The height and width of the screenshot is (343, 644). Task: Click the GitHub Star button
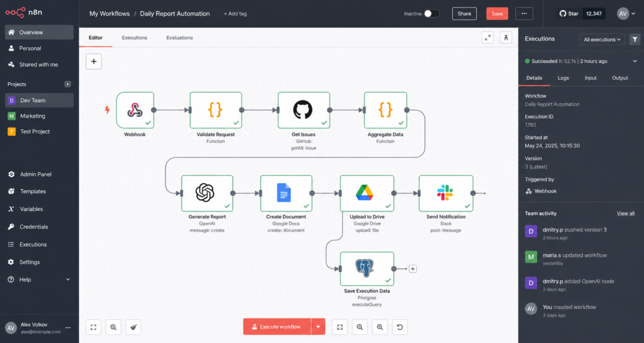coord(569,14)
